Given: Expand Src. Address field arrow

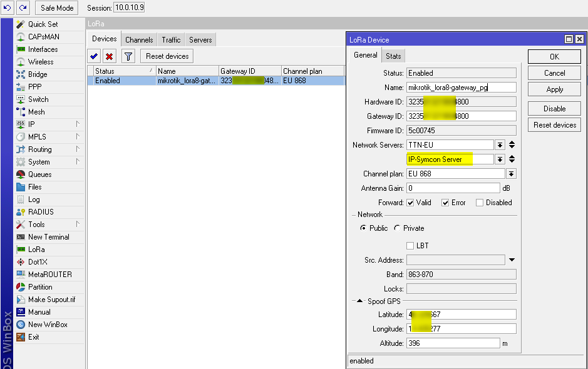Looking at the screenshot, I should [512, 260].
